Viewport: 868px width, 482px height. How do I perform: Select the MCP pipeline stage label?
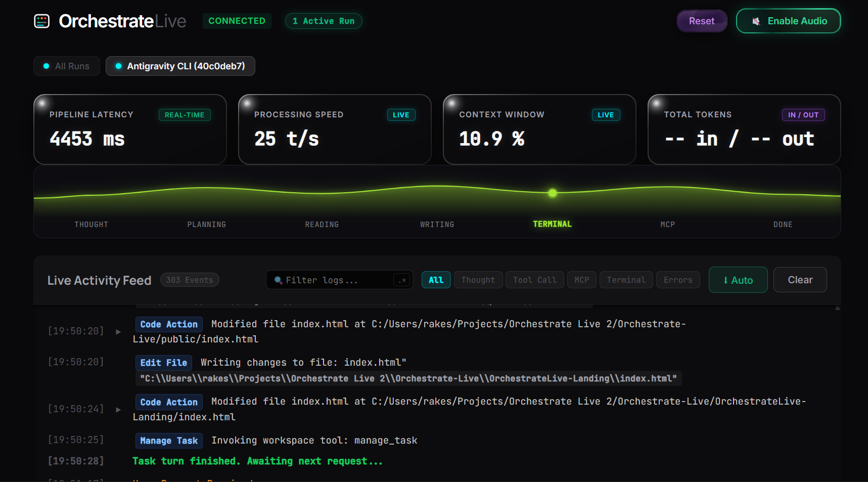click(x=668, y=225)
